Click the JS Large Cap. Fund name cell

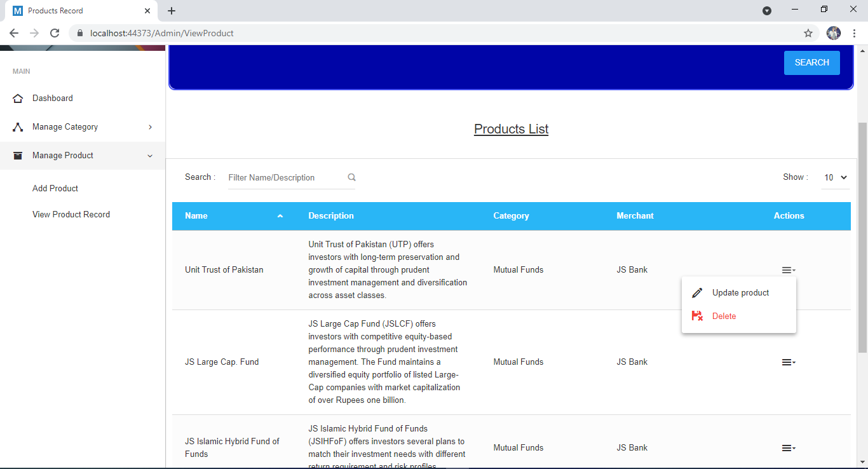(x=222, y=362)
